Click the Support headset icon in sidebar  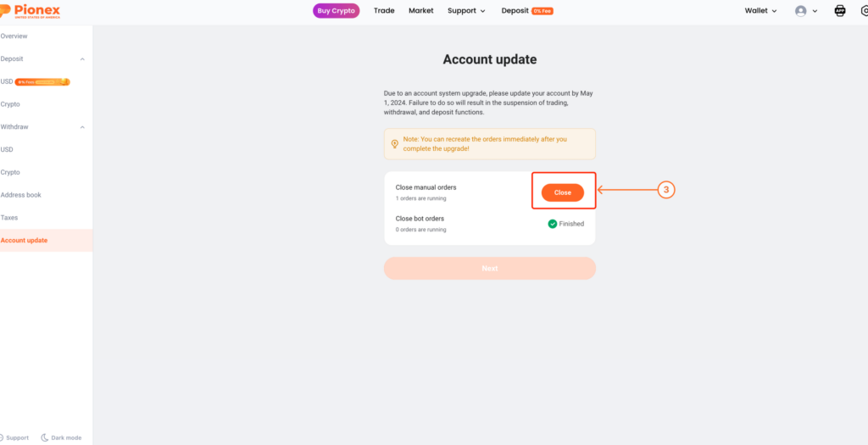(2, 438)
